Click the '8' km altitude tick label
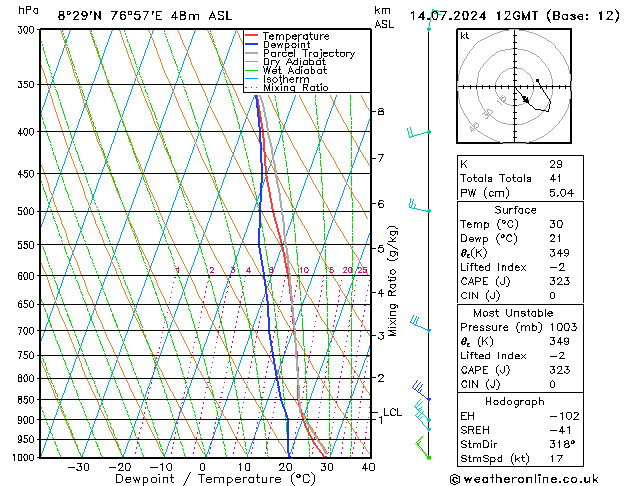Image resolution: width=629 pixels, height=486 pixels. 381,111
